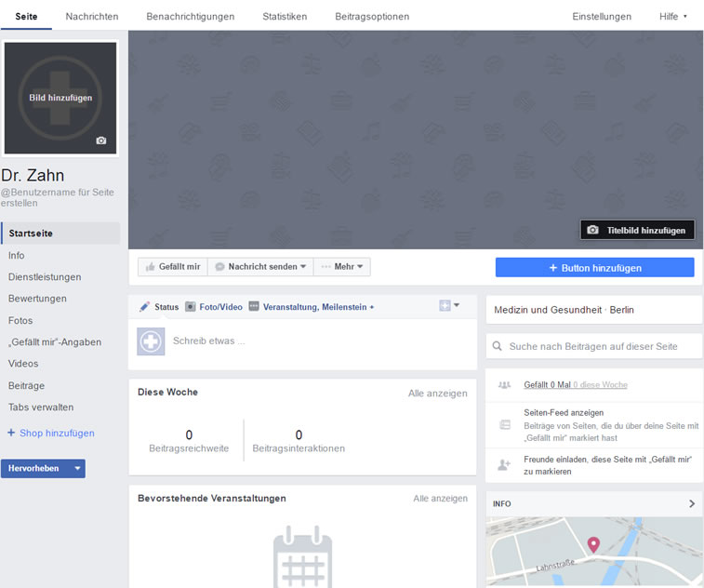Open Bewertungen in the sidebar

37,299
